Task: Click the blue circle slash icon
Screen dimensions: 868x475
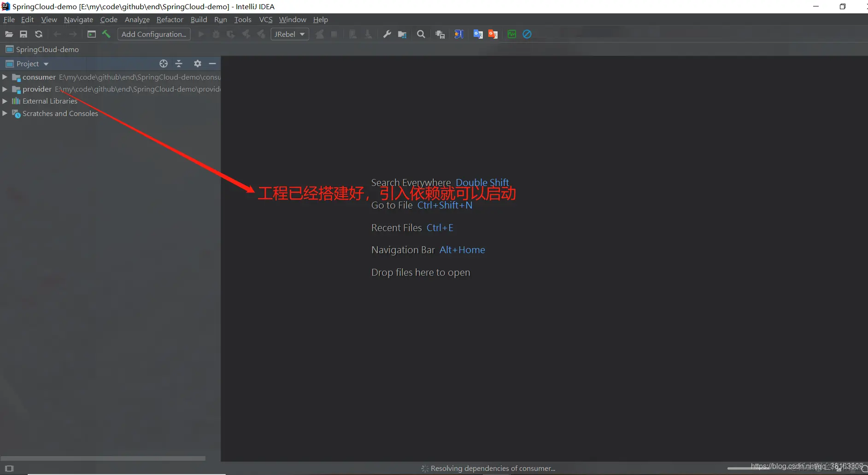Action: pyautogui.click(x=527, y=34)
